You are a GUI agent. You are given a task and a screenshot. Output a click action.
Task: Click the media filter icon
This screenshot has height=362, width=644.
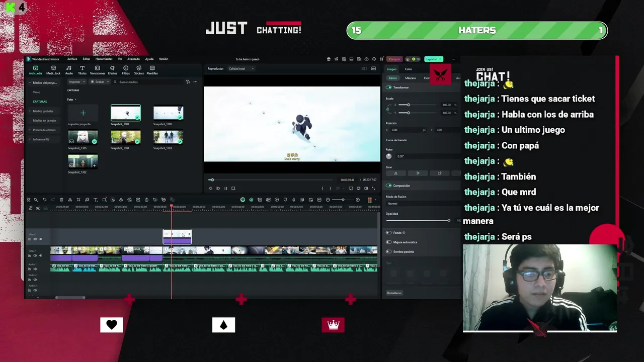pos(188,82)
